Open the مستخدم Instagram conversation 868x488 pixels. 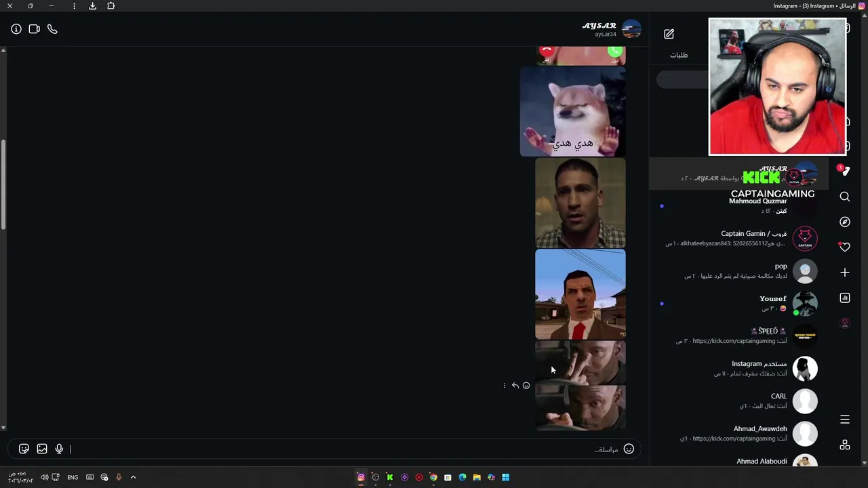click(739, 369)
